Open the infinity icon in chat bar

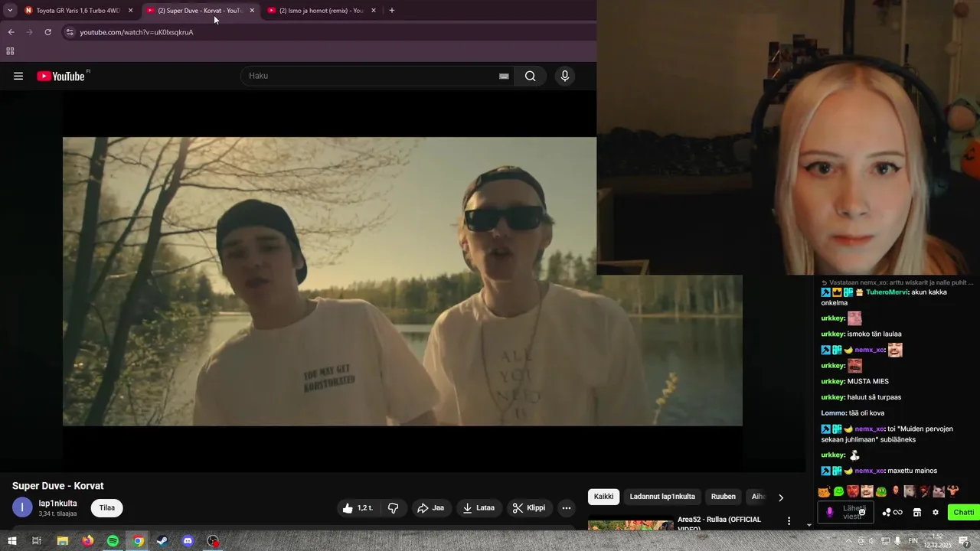pyautogui.click(x=898, y=513)
